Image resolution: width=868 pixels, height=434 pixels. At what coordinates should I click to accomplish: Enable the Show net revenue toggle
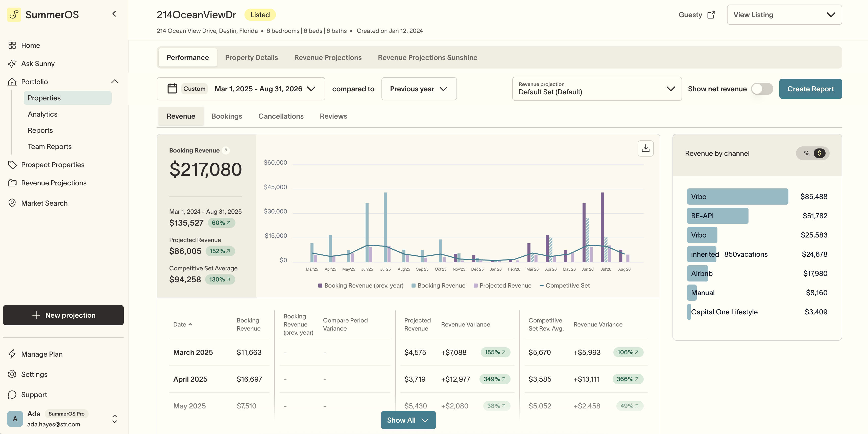[762, 89]
